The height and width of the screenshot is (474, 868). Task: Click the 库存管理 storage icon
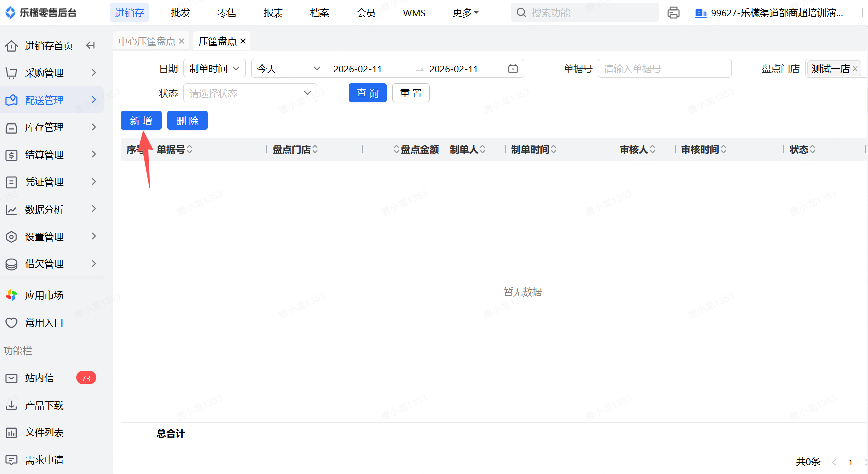tap(11, 128)
